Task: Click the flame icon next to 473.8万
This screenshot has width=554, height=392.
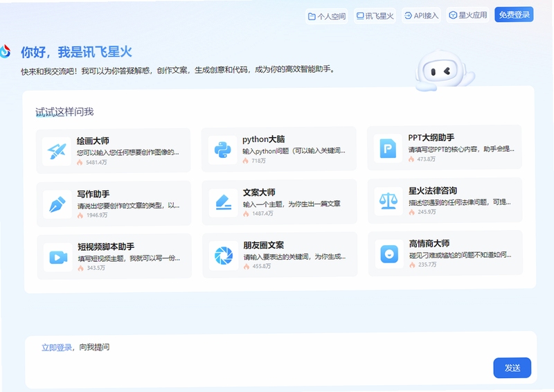Action: click(411, 159)
